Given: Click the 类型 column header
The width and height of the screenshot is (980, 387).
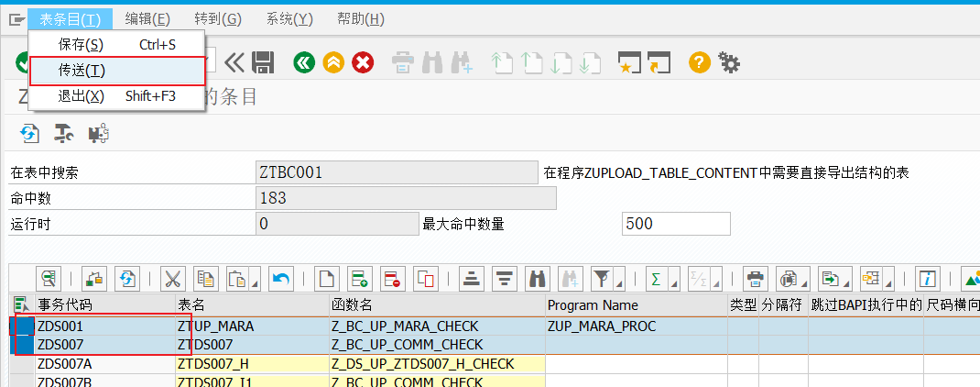Looking at the screenshot, I should pyautogui.click(x=743, y=305).
